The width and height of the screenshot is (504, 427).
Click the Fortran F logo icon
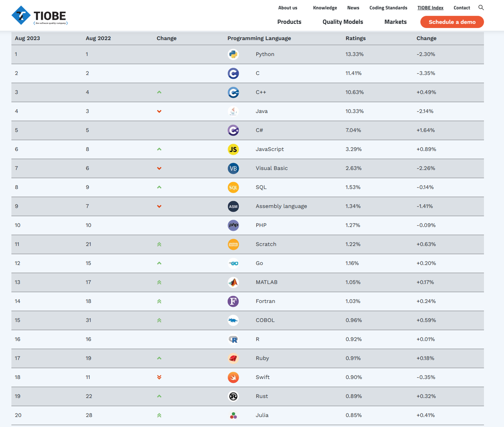(x=233, y=301)
